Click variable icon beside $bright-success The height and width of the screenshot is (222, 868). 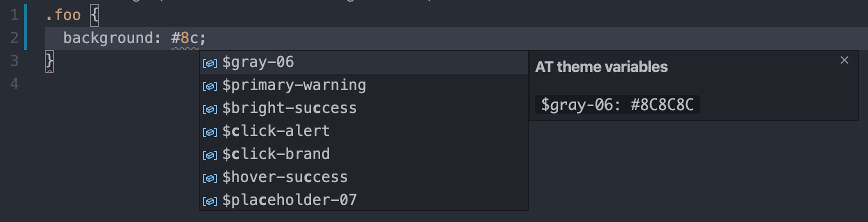coord(209,109)
